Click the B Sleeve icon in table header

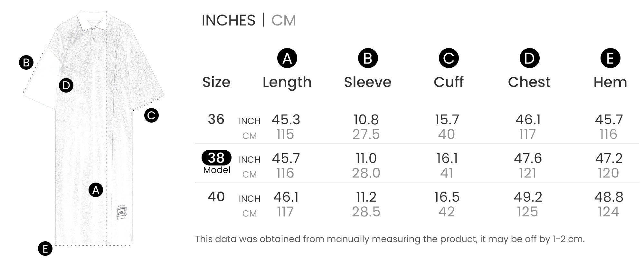point(368,58)
